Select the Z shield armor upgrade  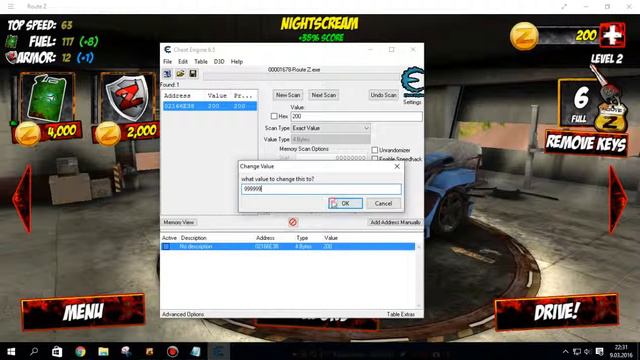[127, 98]
